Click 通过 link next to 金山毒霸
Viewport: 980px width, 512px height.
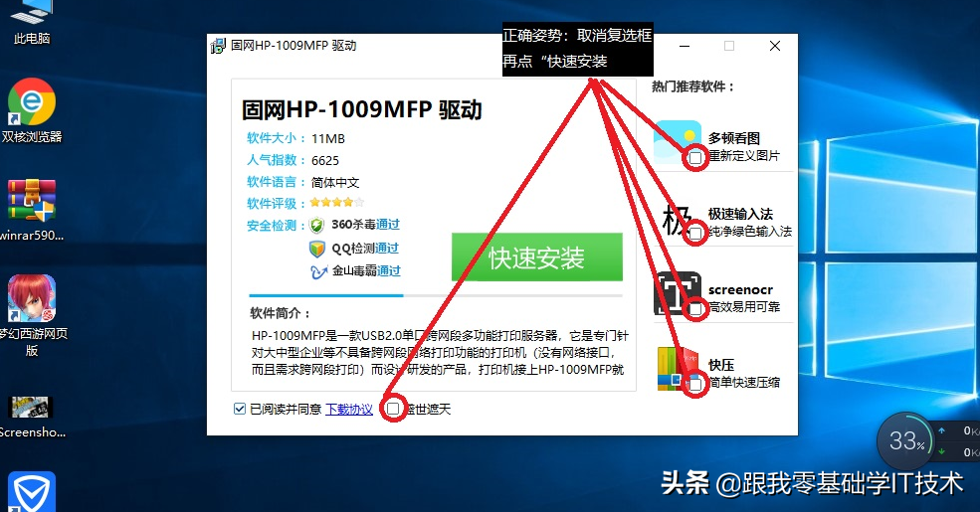click(x=389, y=271)
